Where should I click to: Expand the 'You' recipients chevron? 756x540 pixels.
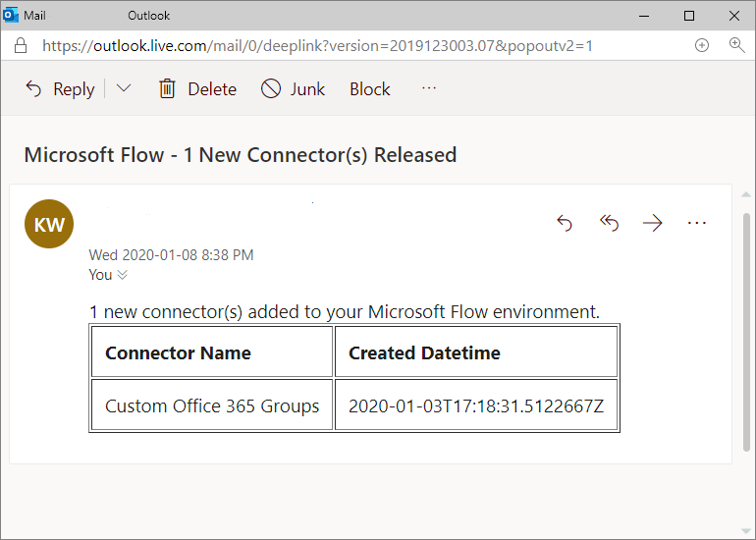[x=123, y=275]
